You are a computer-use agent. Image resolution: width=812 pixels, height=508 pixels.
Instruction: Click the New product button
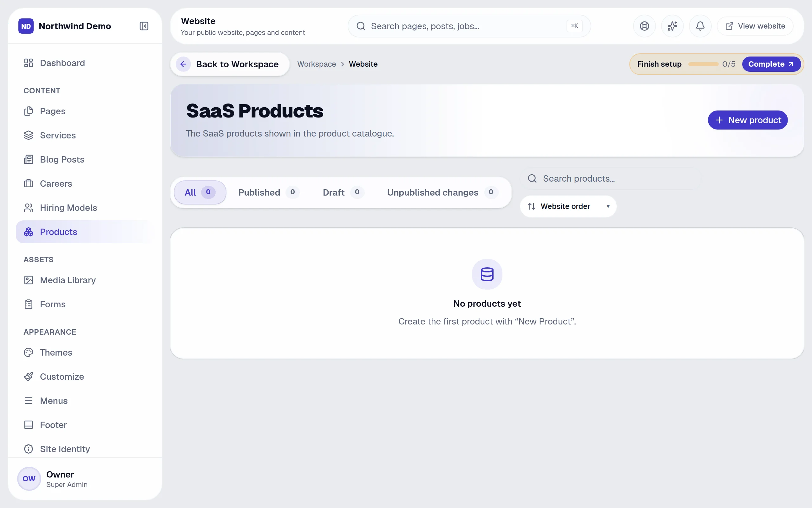click(x=748, y=120)
